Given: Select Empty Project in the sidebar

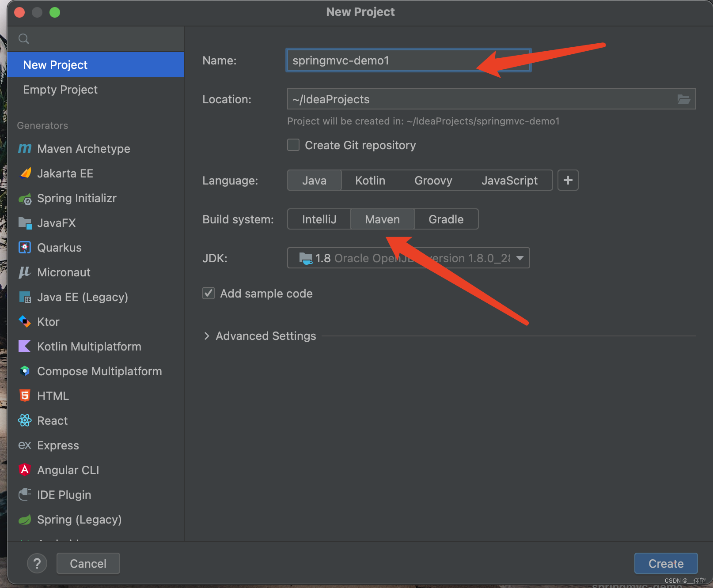Looking at the screenshot, I should point(95,90).
